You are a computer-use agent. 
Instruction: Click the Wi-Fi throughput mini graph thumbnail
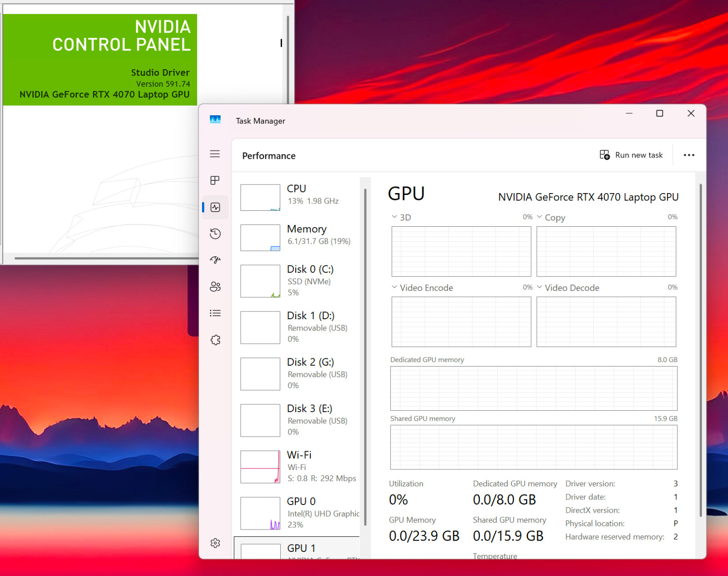(x=260, y=467)
